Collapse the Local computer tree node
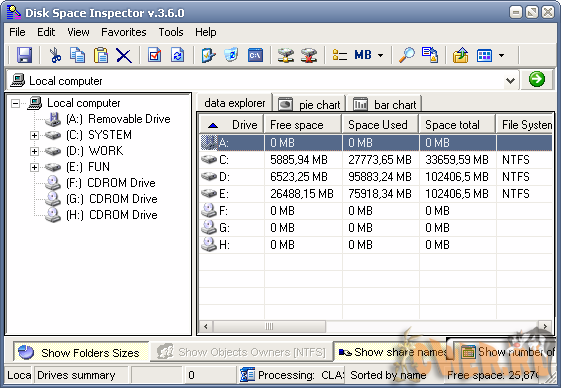Screen dimensions: 561x388 coord(15,103)
